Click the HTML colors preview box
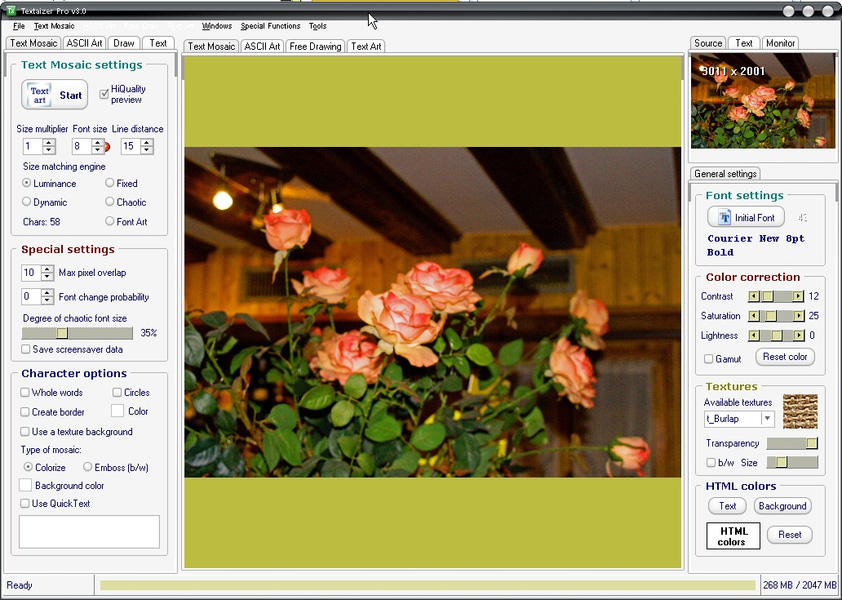 tap(732, 536)
